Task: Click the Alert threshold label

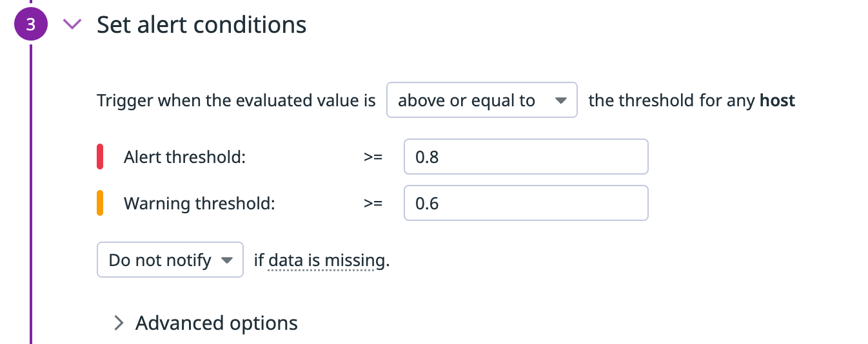Action: click(184, 157)
